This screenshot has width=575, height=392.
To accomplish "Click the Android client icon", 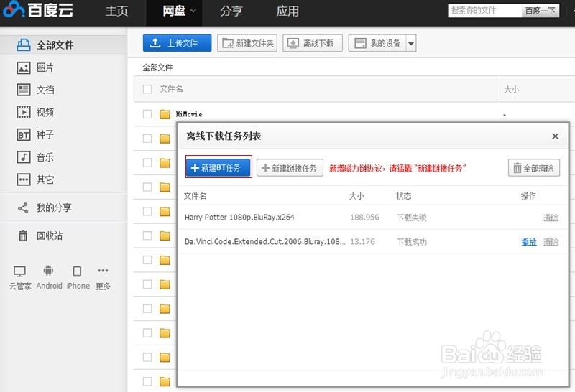I will click(48, 271).
